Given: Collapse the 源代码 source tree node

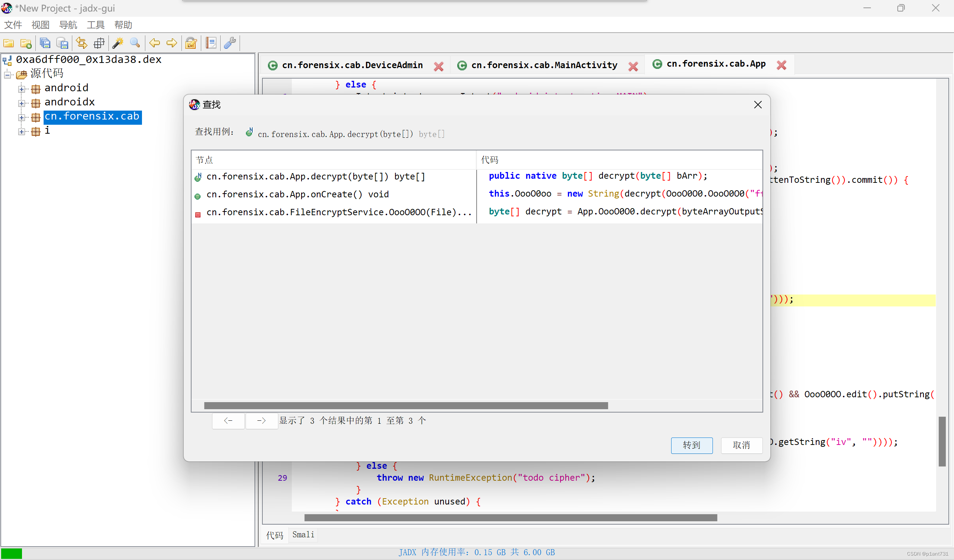Looking at the screenshot, I should pyautogui.click(x=7, y=74).
